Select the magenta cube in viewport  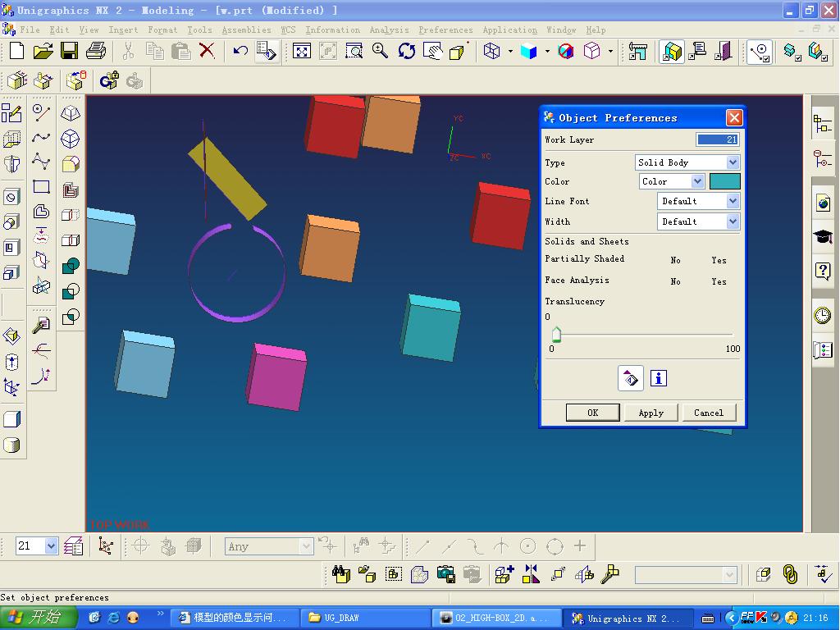[277, 377]
